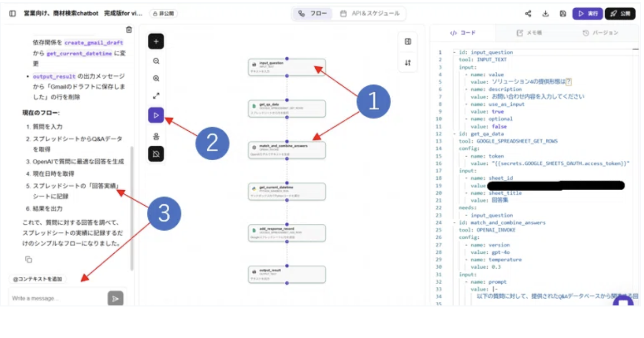644x338 pixels.
Task: Collapse the 'id: match_and_combine_answers' code block
Action: pos(454,223)
